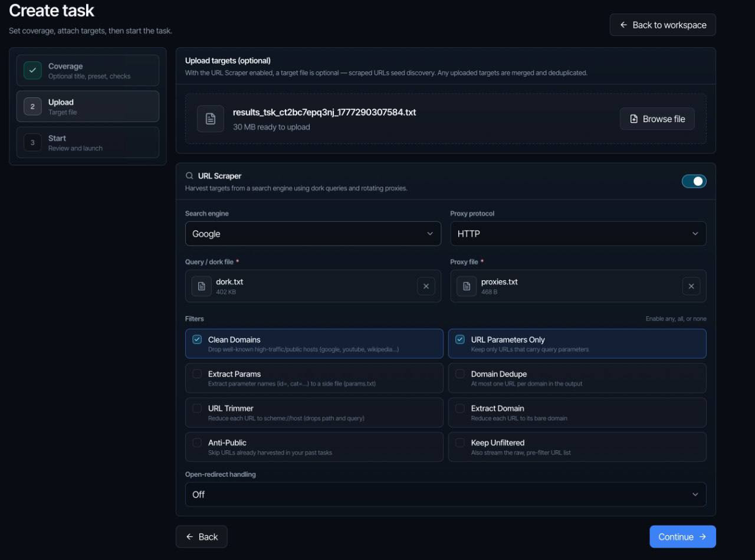Image resolution: width=755 pixels, height=560 pixels.
Task: Uncheck the Clean Domains filter
Action: tap(197, 339)
